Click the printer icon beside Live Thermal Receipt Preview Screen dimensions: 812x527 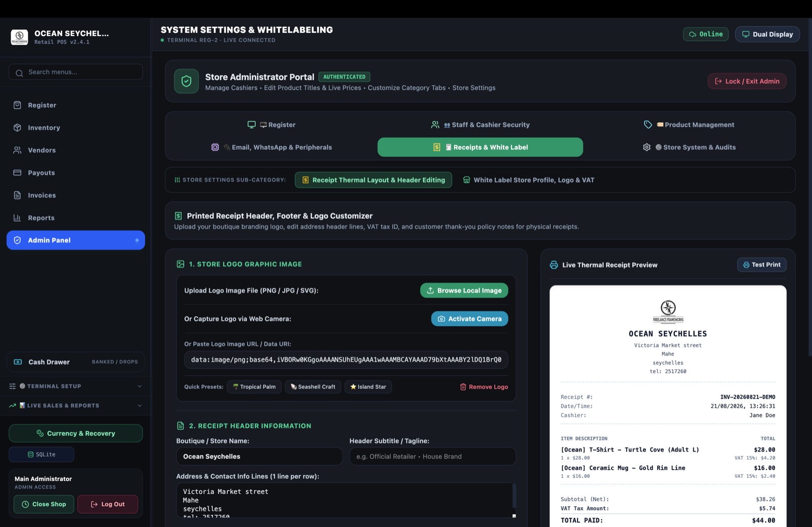554,265
